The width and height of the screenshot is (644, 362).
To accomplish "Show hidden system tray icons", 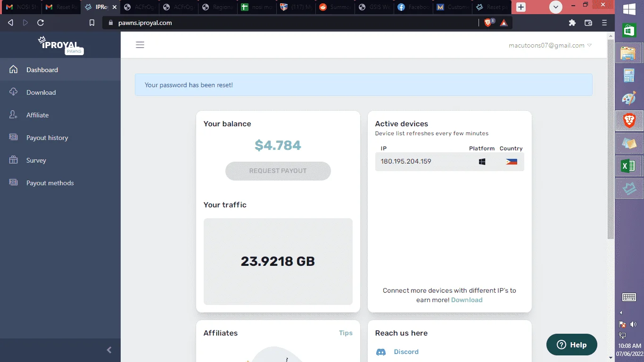I will point(621,313).
